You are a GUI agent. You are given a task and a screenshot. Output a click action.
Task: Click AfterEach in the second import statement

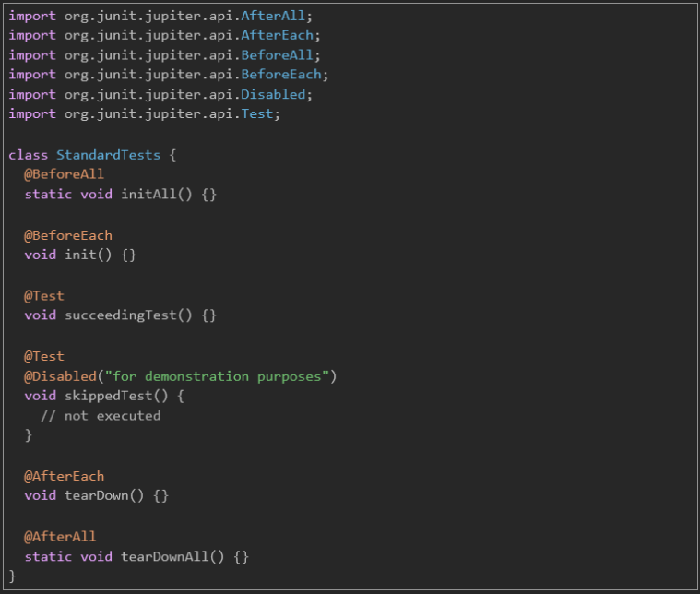coord(277,35)
